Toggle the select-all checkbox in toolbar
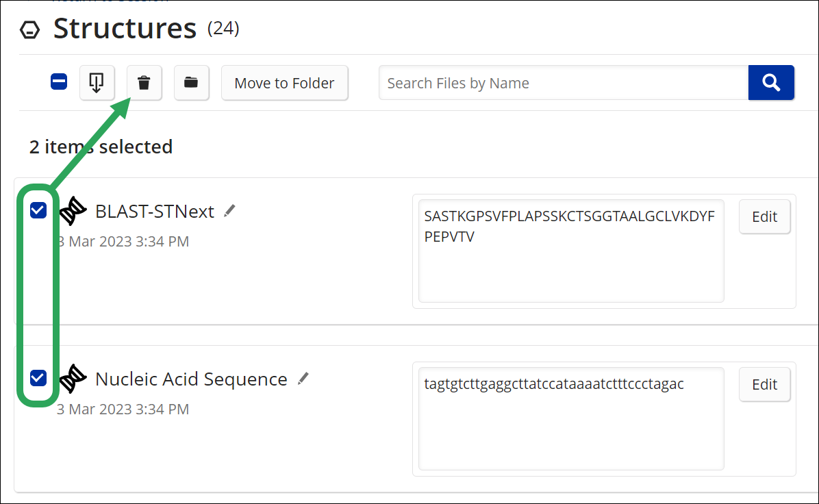Viewport: 819px width, 504px height. click(59, 82)
